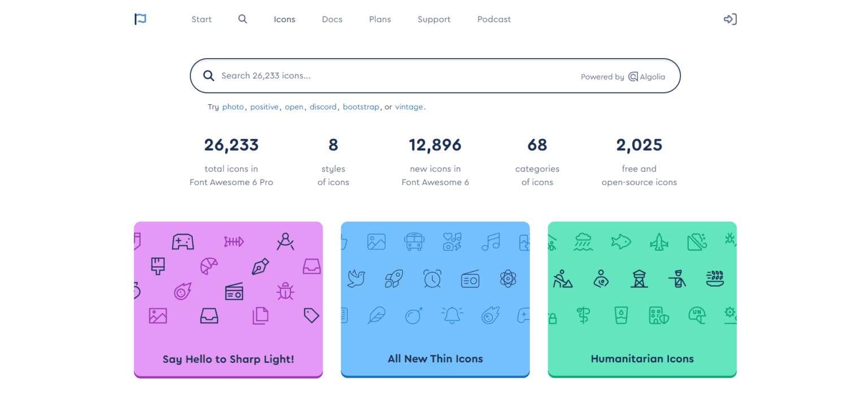This screenshot has width=868, height=403.
Task: Click the dove icon in the blue card
Action: point(356,278)
